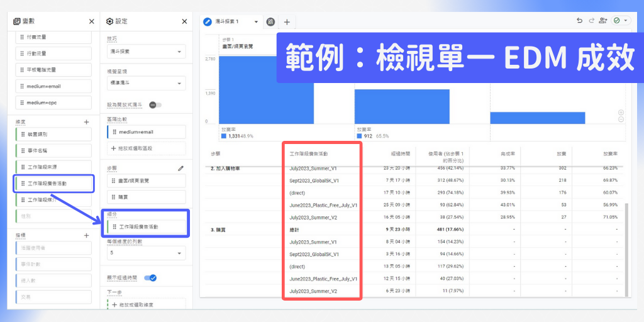The width and height of the screenshot is (644, 322).
Task: Select the 事件計數 metric
Action: (53, 264)
